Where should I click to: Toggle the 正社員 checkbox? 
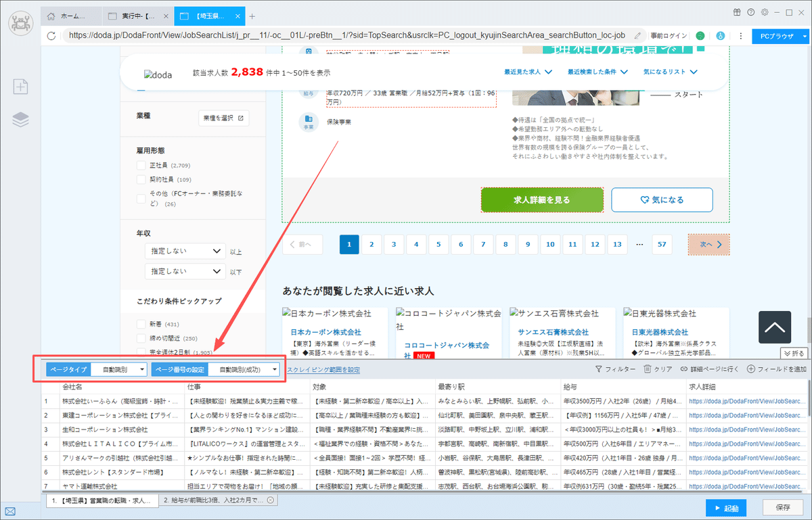[141, 165]
